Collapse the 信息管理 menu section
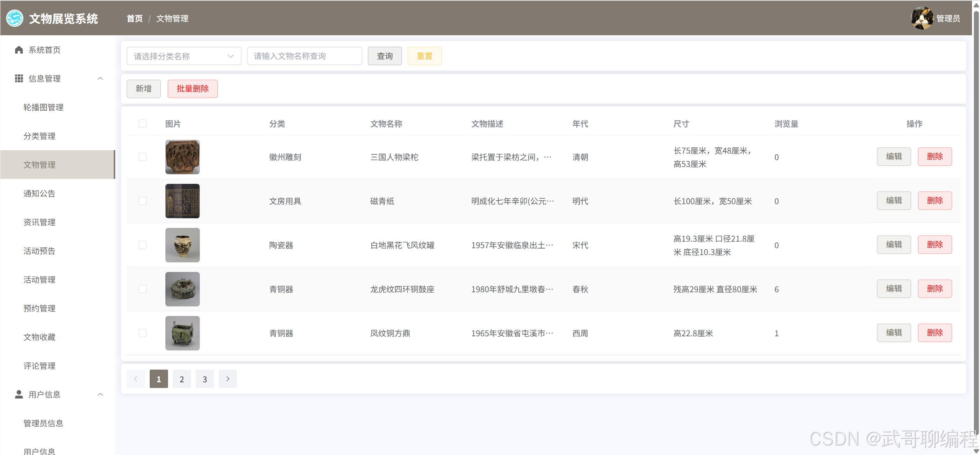Image resolution: width=980 pixels, height=455 pixels. coord(100,79)
